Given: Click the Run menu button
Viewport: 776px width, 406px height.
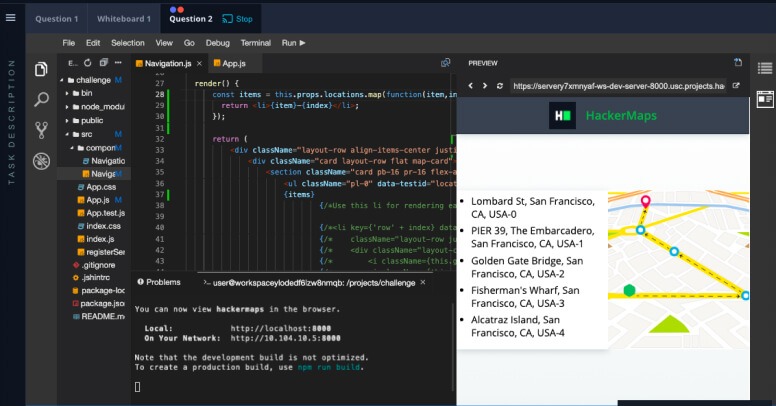Looking at the screenshot, I should pos(293,43).
